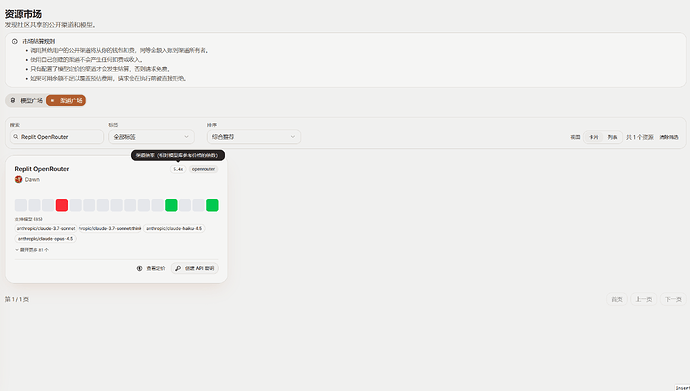This screenshot has width=690, height=391.
Task: Click the claude-3.7-sonnet:thinking model chip
Action: 110,228
